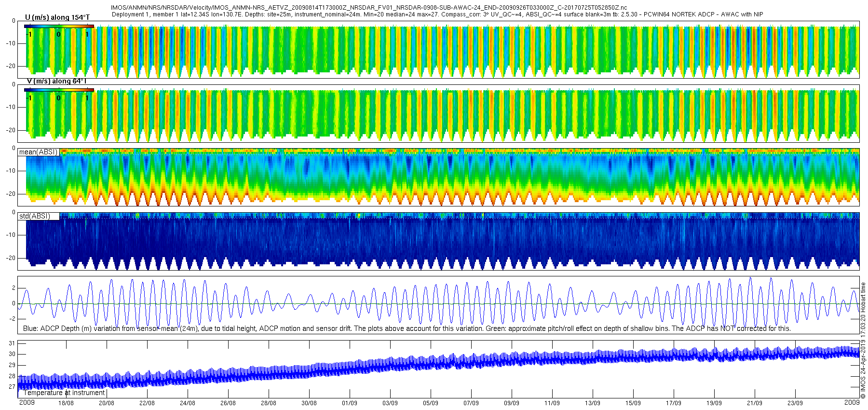Click the -10 depth tick of mean(ABSI) panel

tap(10, 171)
